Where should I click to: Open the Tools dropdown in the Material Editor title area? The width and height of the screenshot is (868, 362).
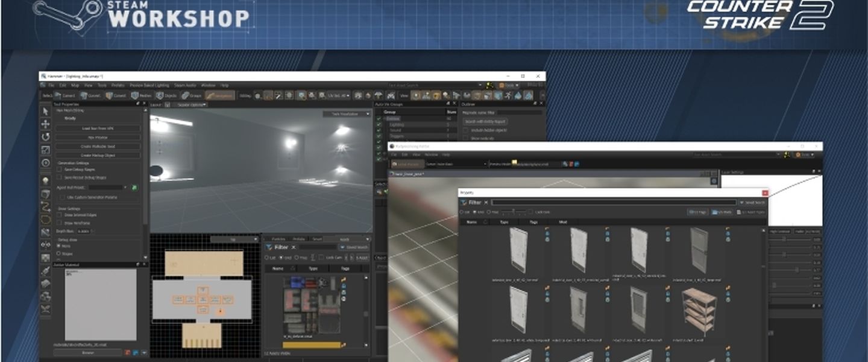[805, 154]
